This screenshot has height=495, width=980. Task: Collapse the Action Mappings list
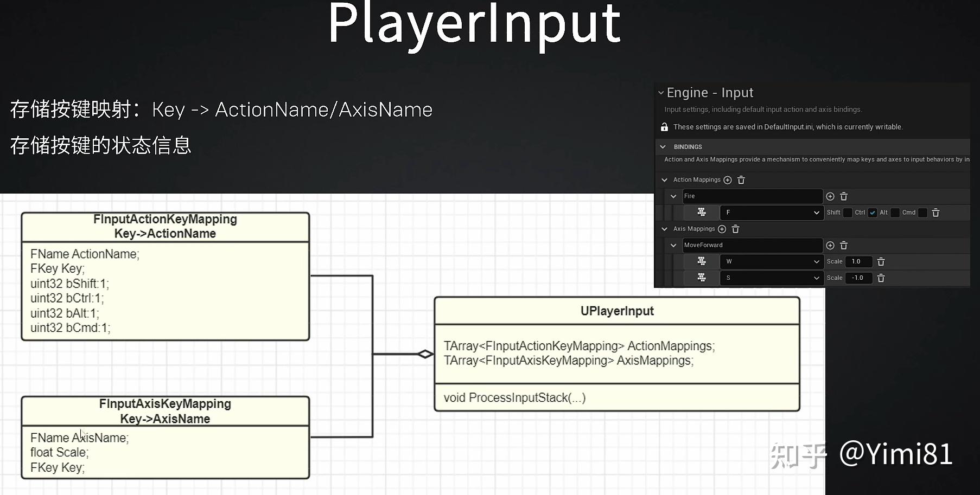664,180
